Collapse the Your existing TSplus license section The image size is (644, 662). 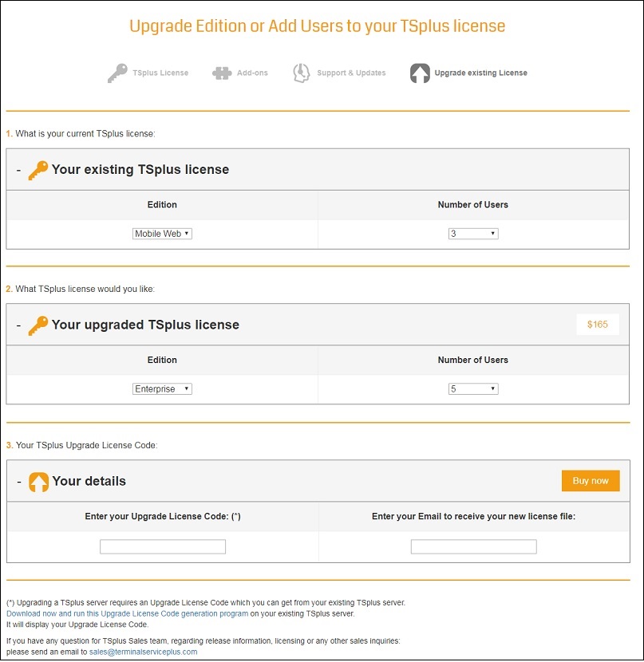18,170
